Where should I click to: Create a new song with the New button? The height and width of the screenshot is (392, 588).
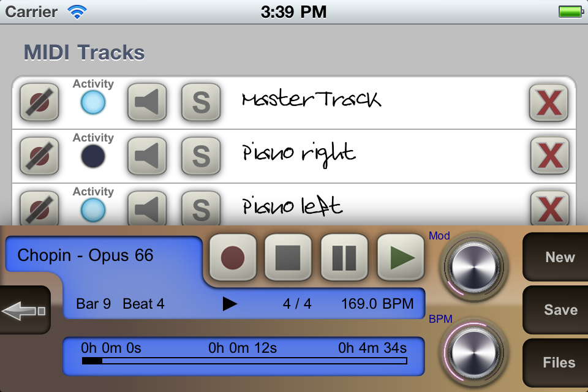(556, 257)
